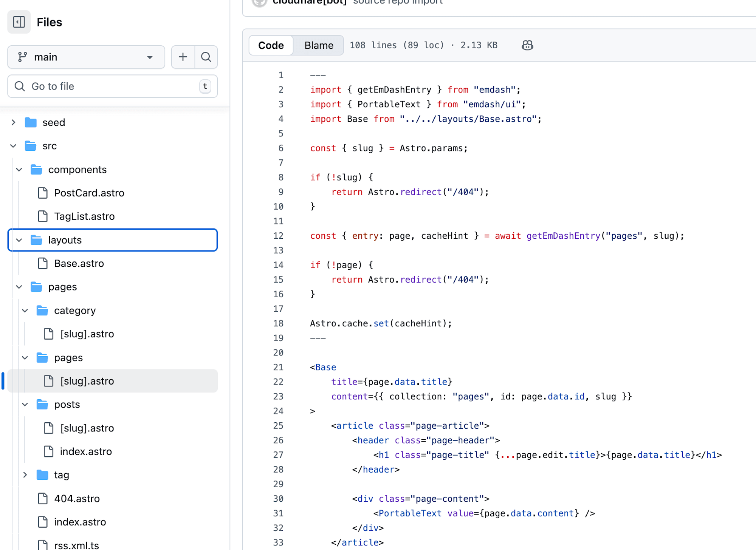Open the main branch dropdown

[150, 57]
